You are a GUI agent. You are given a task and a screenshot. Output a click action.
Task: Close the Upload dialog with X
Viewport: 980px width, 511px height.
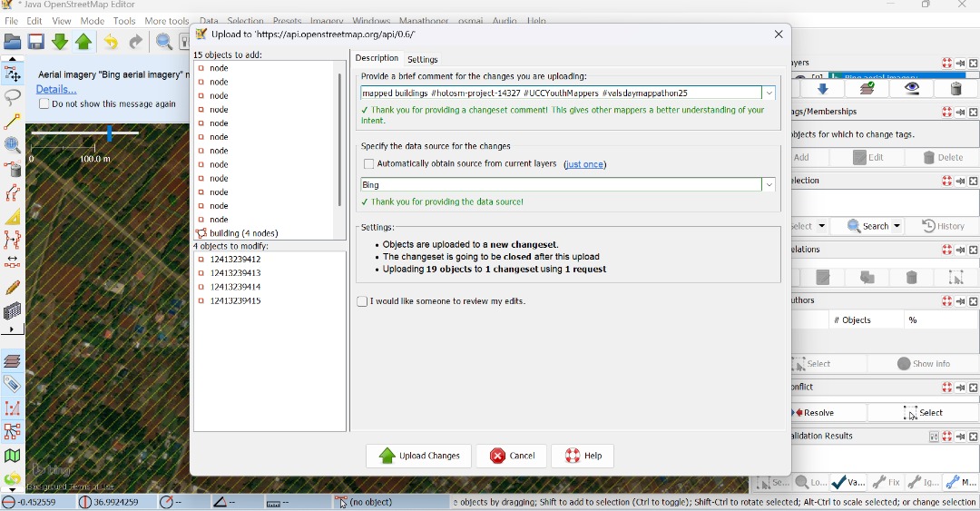tap(779, 34)
